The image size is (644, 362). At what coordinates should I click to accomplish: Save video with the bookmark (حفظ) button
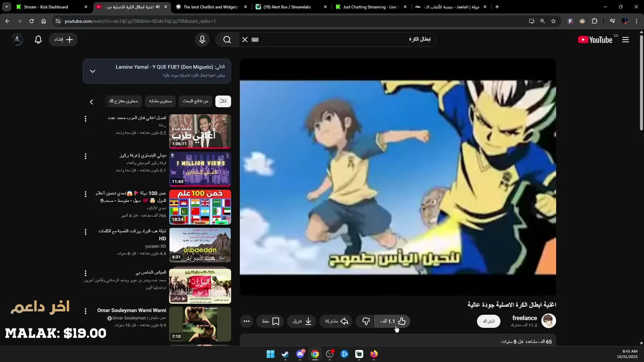pos(271,321)
